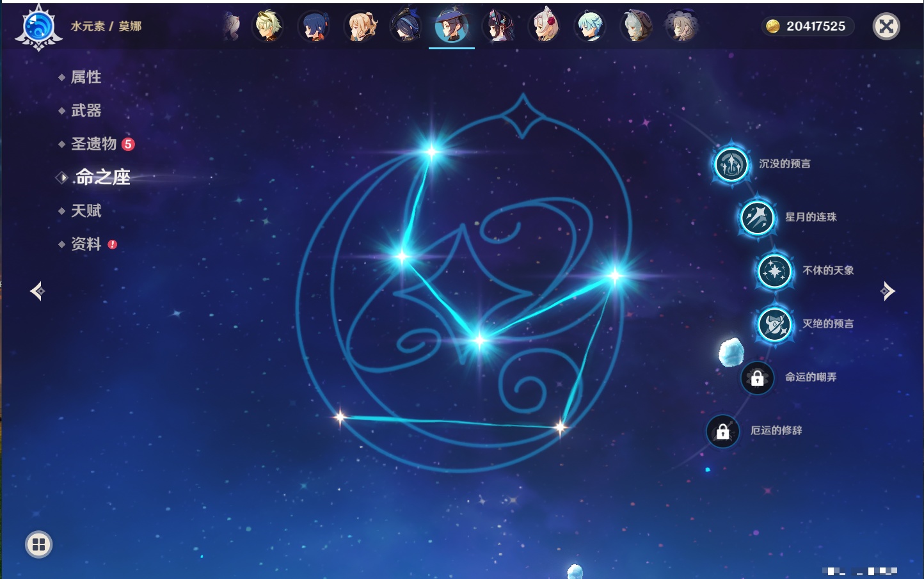
Task: Click the locked 厄运的修辞 constellation icon
Action: point(722,432)
